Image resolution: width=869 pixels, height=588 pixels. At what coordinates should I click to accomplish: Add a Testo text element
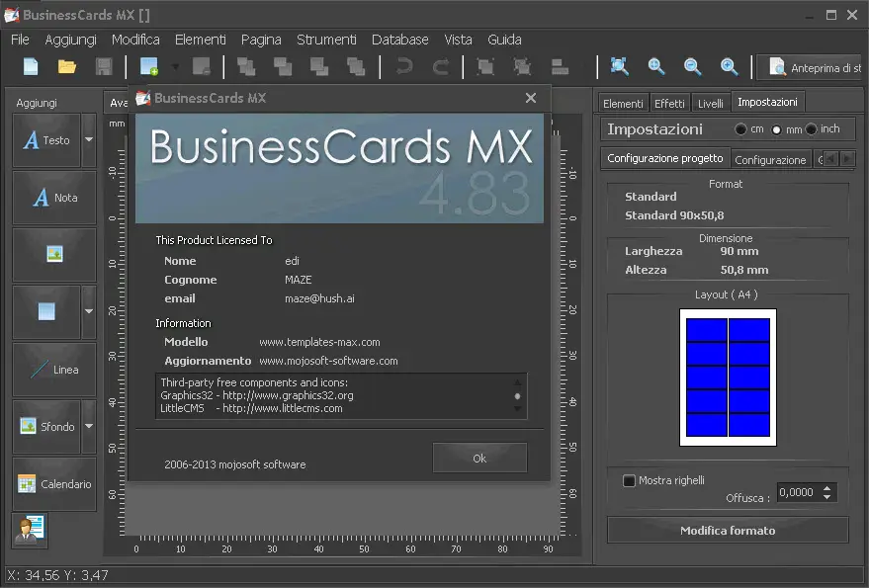[x=46, y=140]
